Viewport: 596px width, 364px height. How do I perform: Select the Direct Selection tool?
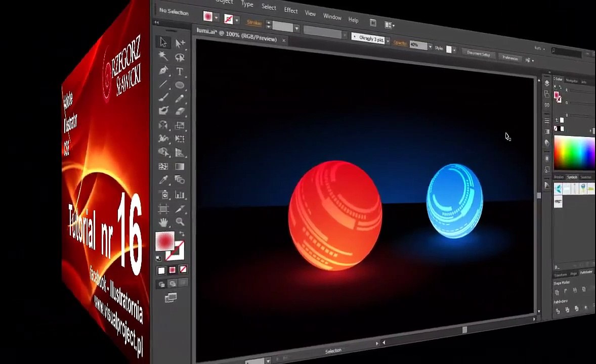pos(180,43)
